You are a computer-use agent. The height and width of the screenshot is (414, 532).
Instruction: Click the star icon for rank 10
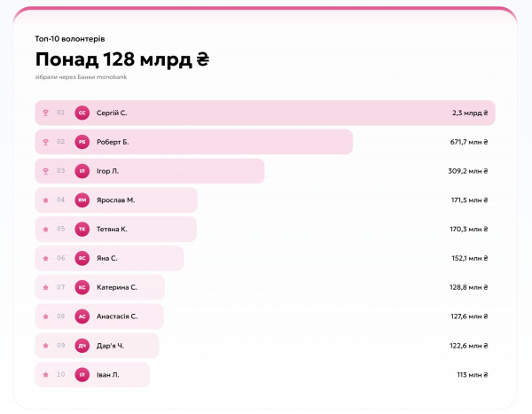click(x=45, y=375)
